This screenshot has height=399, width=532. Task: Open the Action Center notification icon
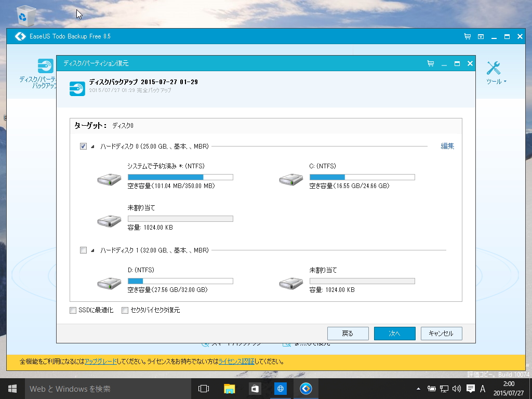(x=470, y=389)
